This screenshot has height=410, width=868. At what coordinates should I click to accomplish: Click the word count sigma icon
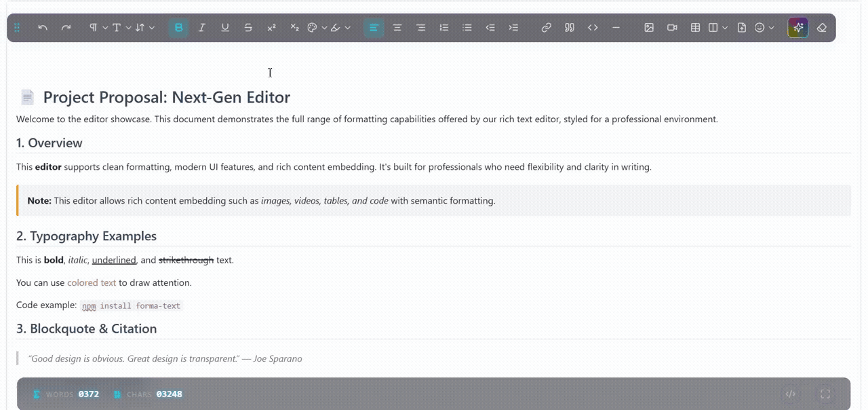[x=37, y=394]
